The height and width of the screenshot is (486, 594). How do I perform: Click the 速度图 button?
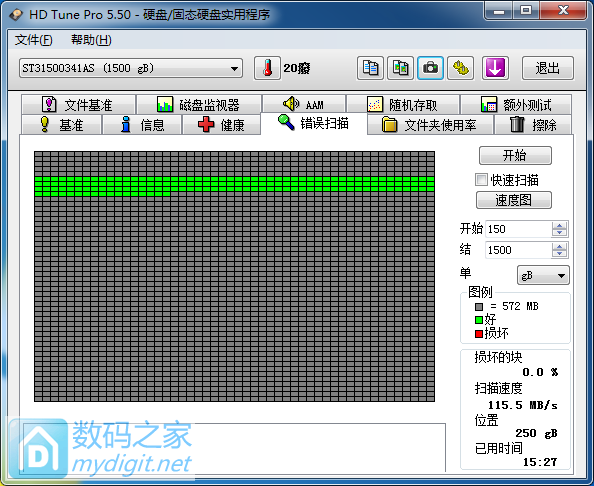[x=513, y=200]
